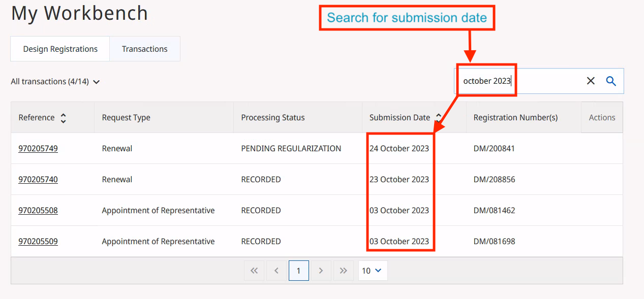Open reference 970205749 link
Image resolution: width=644 pixels, height=299 pixels.
[x=38, y=149]
